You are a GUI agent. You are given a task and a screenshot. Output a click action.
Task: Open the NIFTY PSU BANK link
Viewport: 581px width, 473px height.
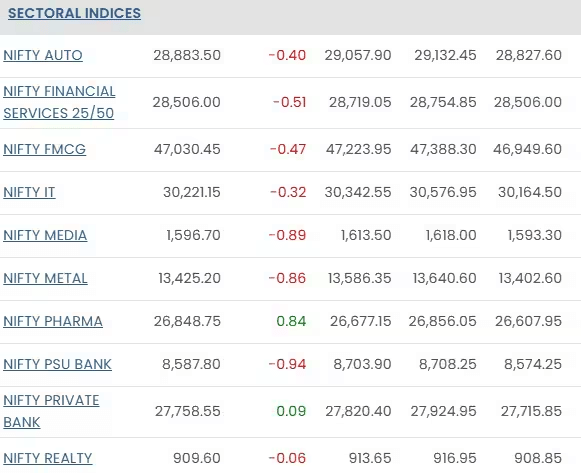coord(57,364)
